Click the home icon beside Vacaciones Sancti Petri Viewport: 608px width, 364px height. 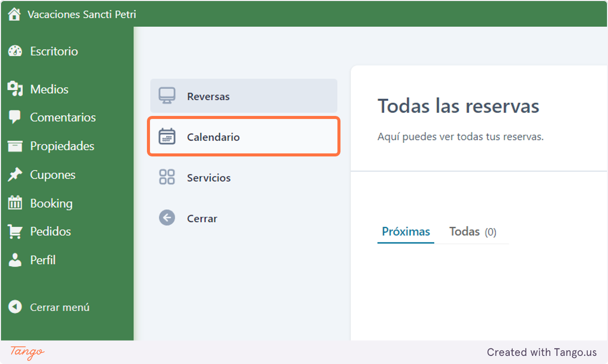point(14,14)
